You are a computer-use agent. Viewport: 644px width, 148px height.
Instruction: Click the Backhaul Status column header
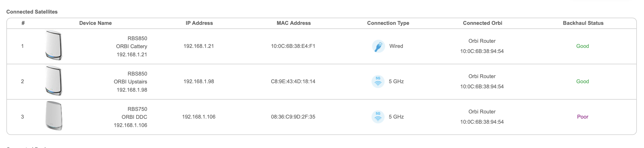pos(583,23)
